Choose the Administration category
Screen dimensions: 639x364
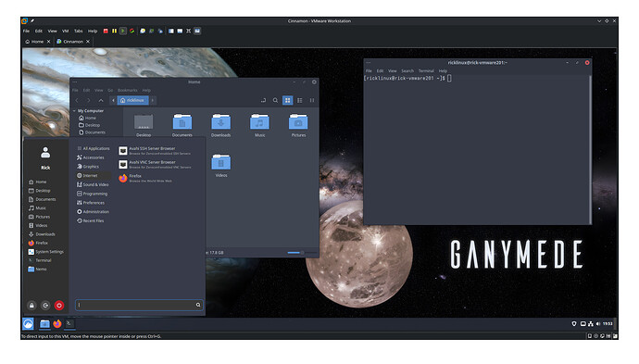pos(93,212)
